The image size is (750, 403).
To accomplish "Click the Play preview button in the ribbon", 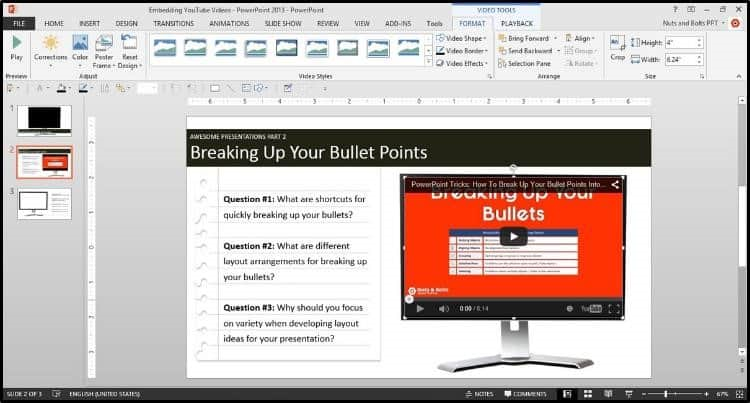I will tap(17, 47).
